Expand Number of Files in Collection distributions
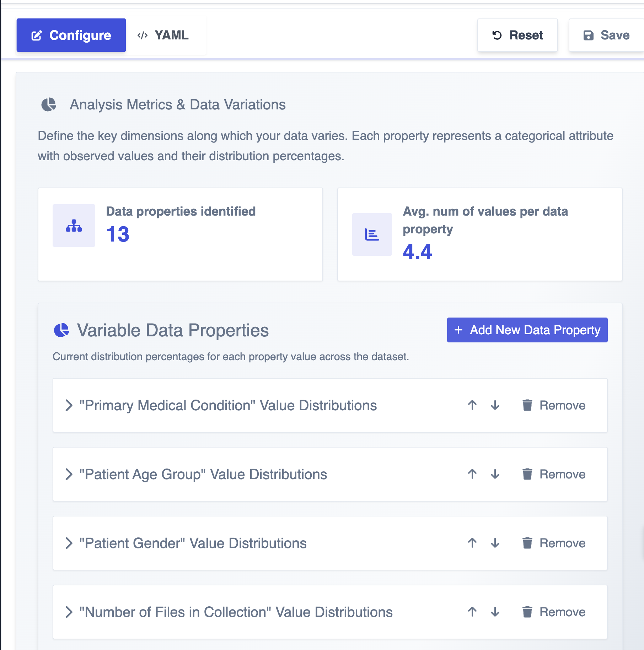The height and width of the screenshot is (650, 644). click(69, 612)
